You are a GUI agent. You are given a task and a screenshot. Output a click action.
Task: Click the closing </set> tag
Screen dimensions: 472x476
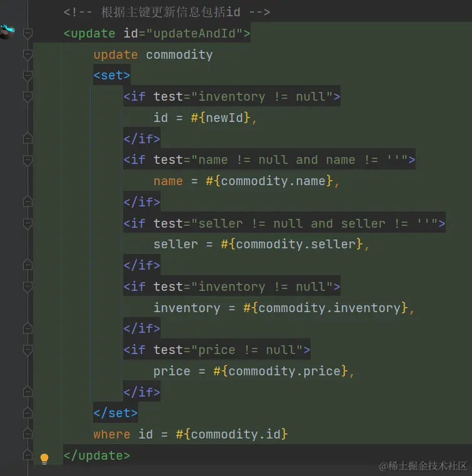[115, 413]
